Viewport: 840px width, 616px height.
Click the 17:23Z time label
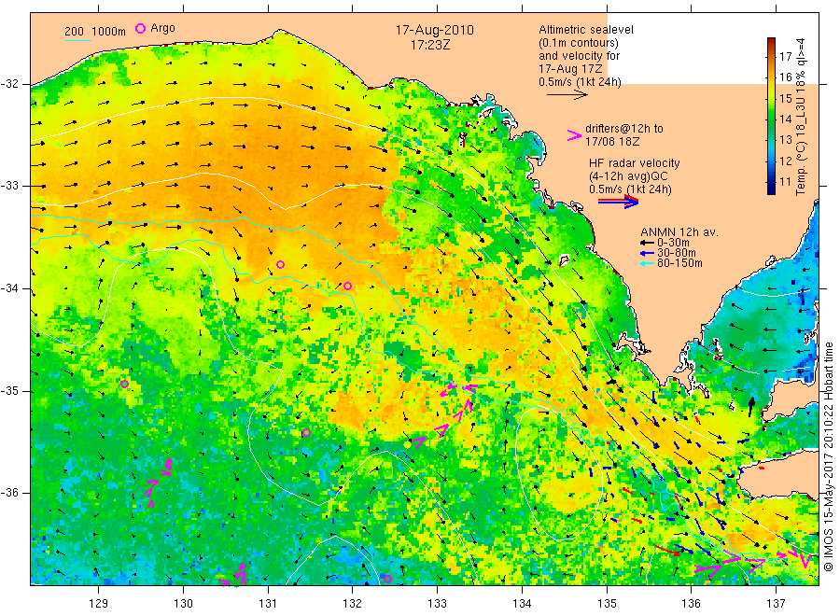point(430,46)
